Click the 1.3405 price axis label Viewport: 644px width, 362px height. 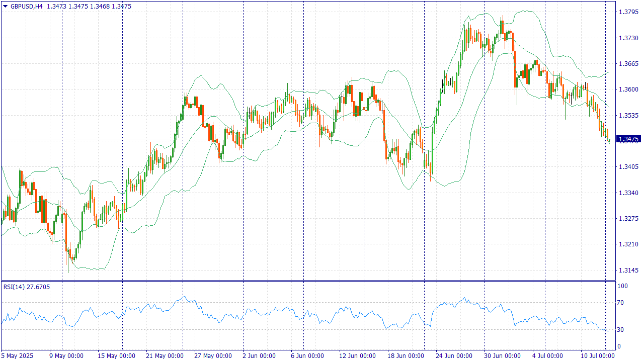tap(628, 167)
